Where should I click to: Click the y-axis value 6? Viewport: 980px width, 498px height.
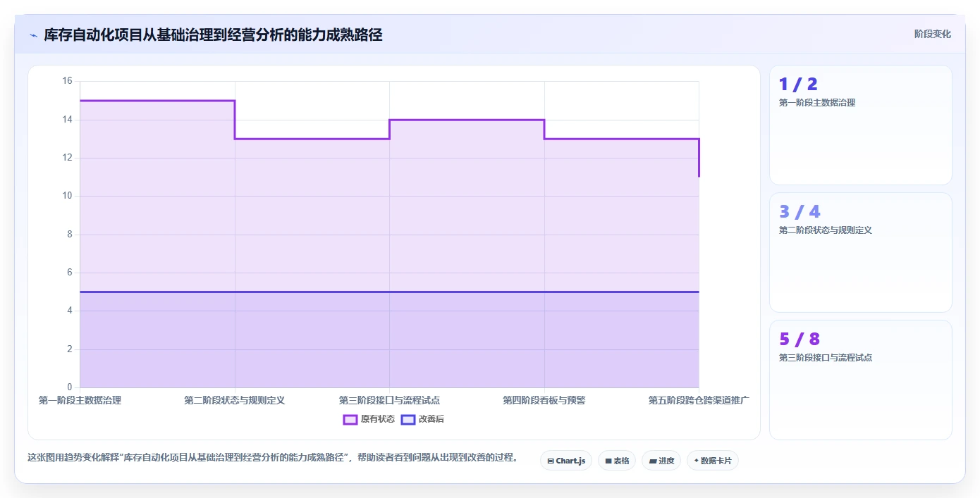click(70, 273)
